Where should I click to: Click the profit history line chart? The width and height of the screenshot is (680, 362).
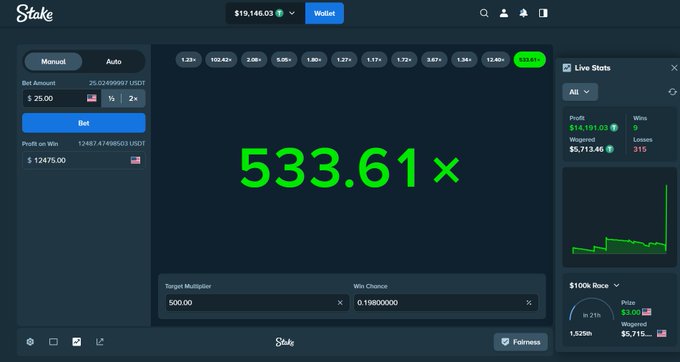pyautogui.click(x=619, y=217)
